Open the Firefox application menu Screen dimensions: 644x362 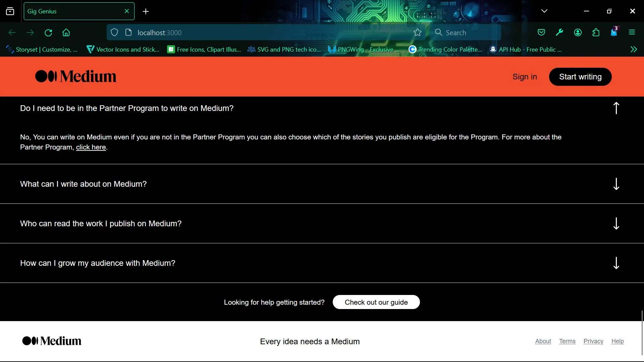pos(632,33)
